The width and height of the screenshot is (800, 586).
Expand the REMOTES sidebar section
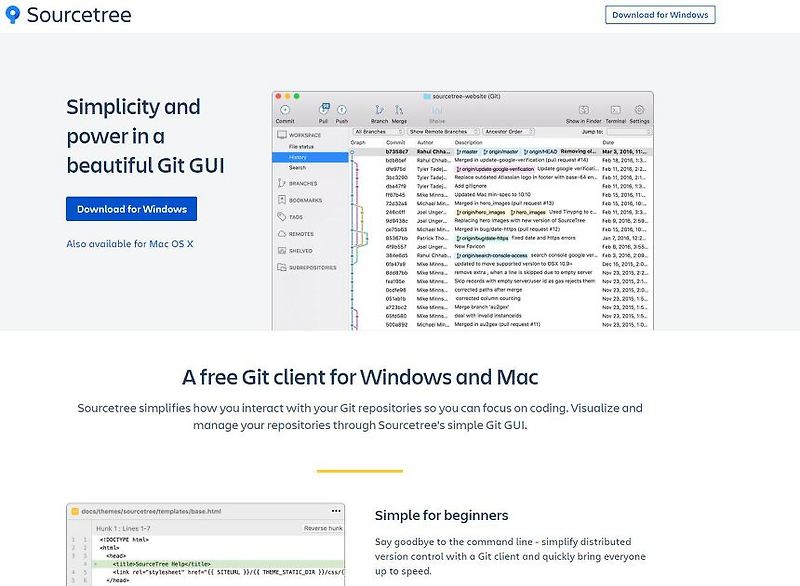302,234
